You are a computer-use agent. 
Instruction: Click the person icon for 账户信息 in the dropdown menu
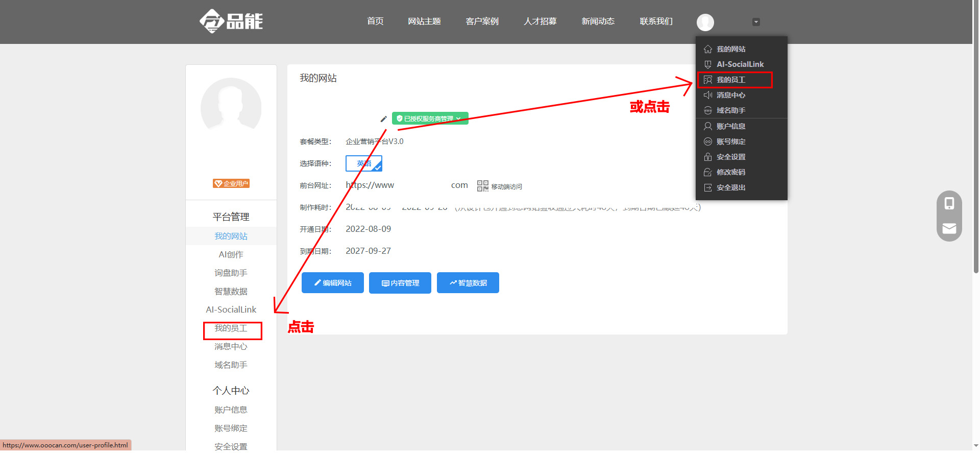(708, 126)
